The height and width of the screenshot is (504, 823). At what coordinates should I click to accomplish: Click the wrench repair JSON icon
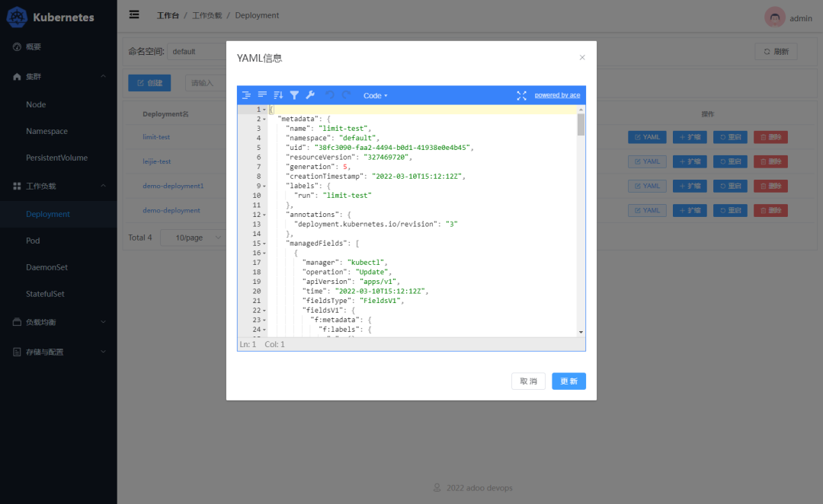[310, 95]
